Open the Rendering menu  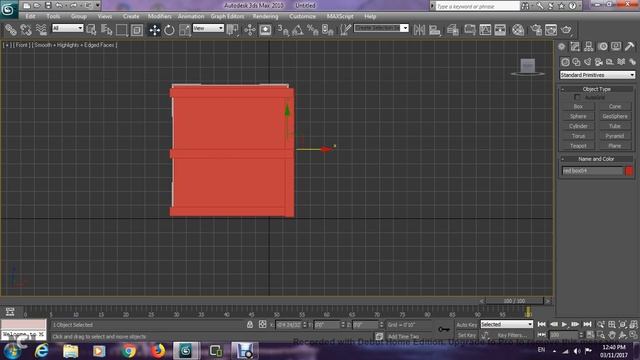(265, 16)
